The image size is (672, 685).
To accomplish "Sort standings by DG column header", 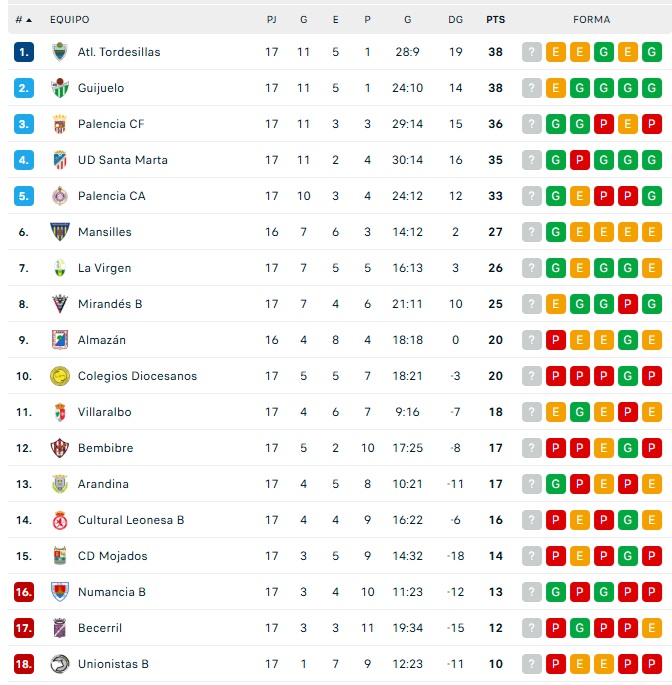I will tap(456, 20).
